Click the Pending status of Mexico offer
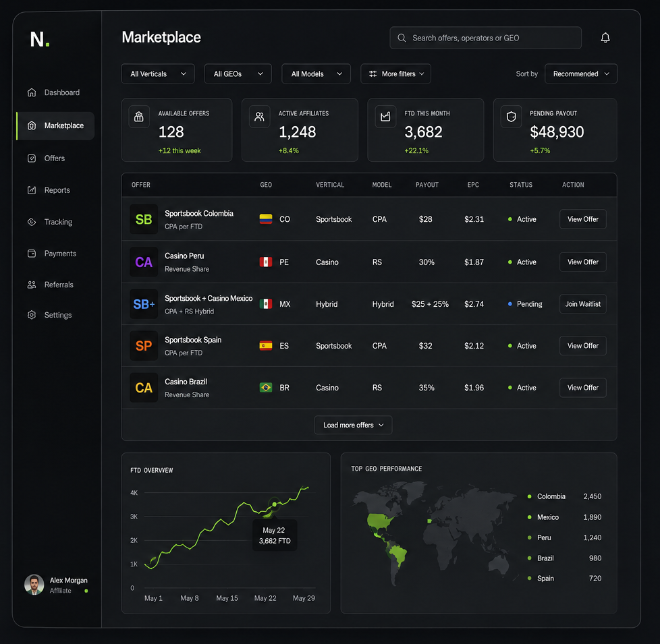This screenshot has height=644, width=660. pyautogui.click(x=525, y=304)
